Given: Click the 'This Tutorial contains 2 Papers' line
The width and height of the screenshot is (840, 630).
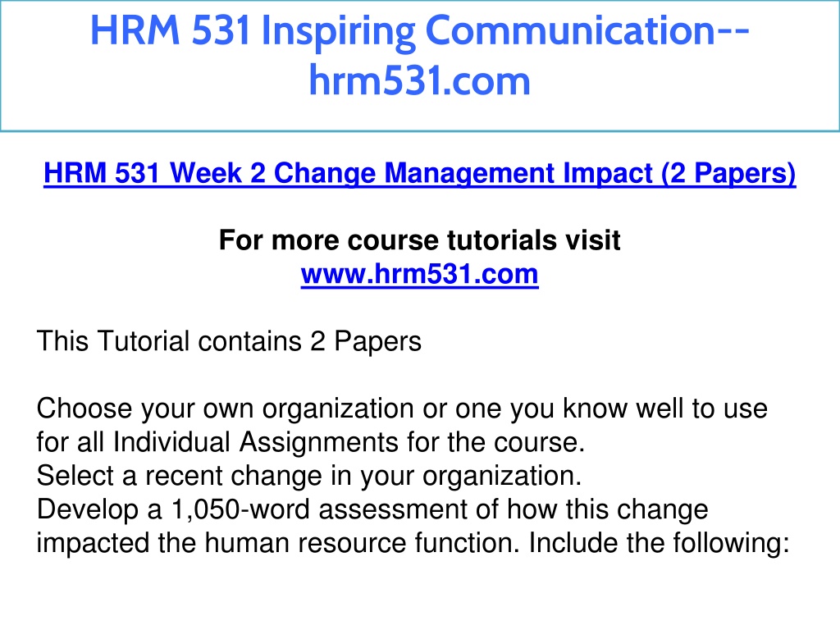Looking at the screenshot, I should pyautogui.click(x=229, y=341).
